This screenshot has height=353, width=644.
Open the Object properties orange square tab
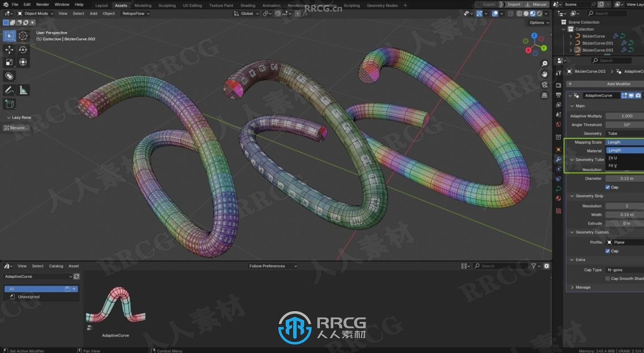(x=558, y=149)
